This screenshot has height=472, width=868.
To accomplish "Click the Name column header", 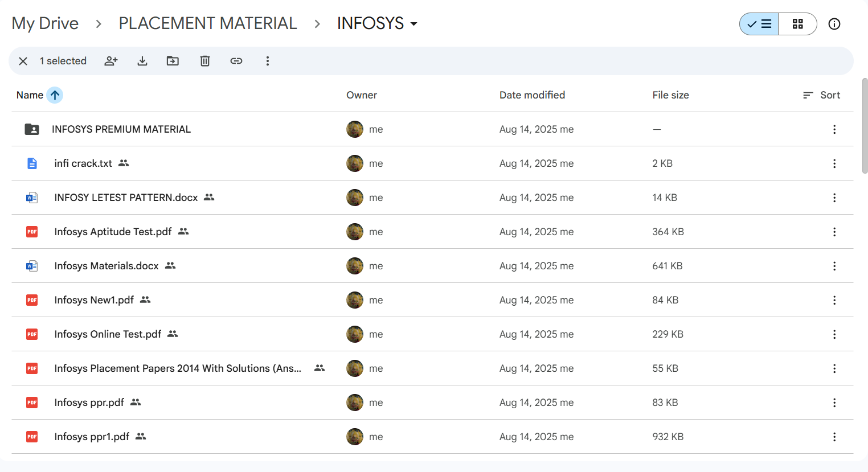I will (x=30, y=95).
